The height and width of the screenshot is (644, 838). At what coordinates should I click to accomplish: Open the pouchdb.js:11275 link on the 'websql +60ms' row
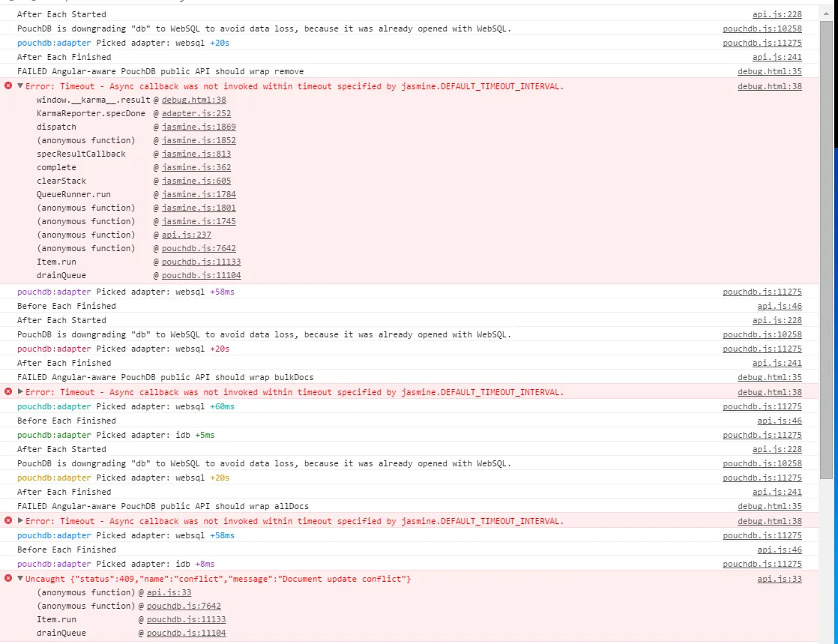[762, 406]
